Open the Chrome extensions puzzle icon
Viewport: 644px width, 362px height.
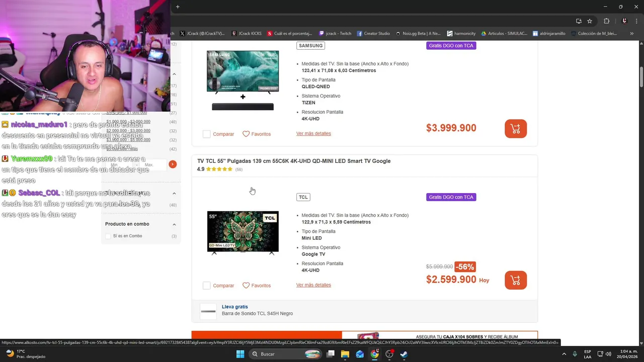[606, 21]
